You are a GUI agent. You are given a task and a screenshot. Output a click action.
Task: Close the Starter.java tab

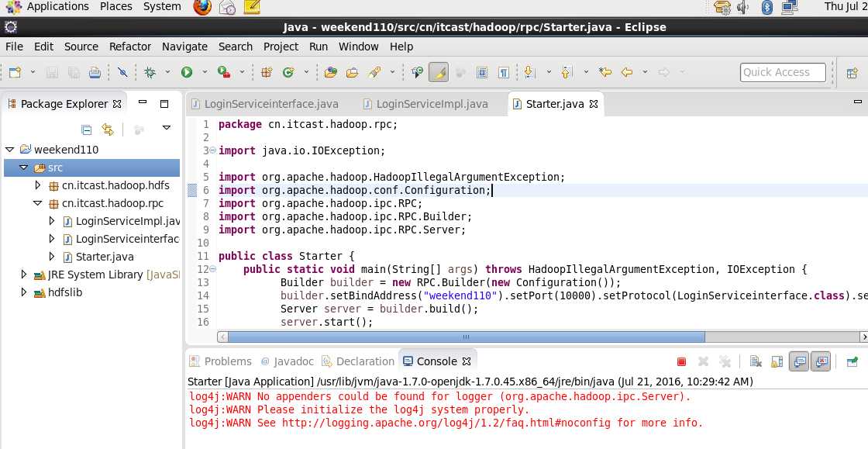click(x=594, y=104)
